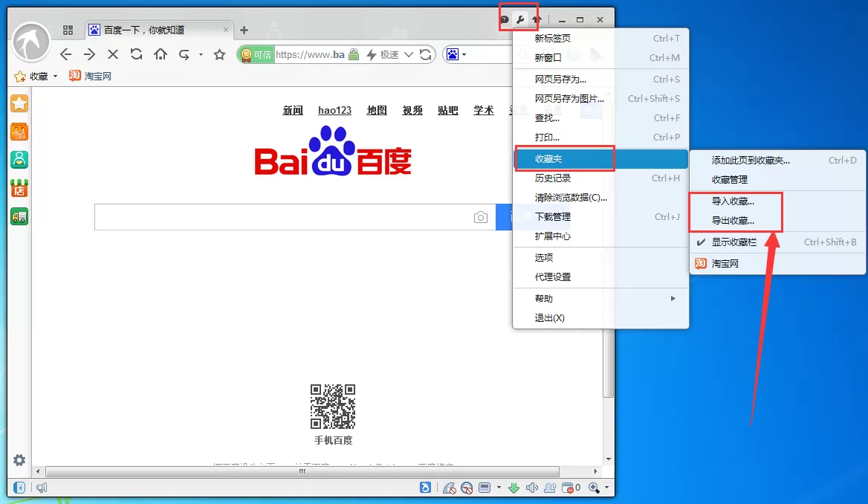Open sidebar settings gear icon
868x504 pixels.
pos(19,460)
